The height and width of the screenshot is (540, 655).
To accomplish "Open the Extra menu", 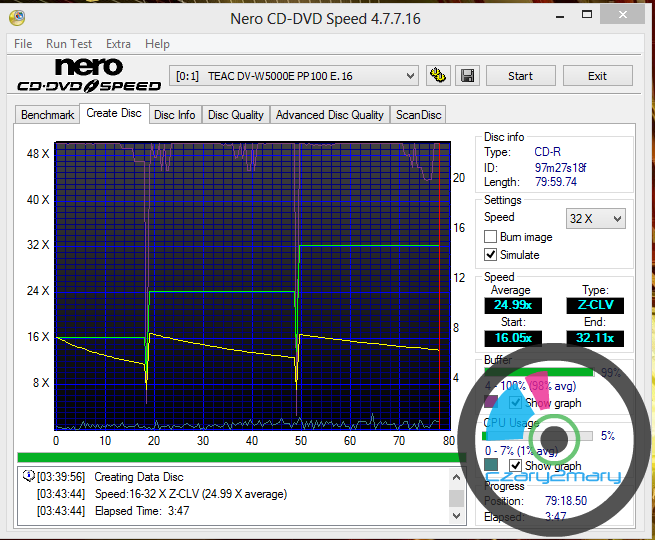I will [118, 44].
